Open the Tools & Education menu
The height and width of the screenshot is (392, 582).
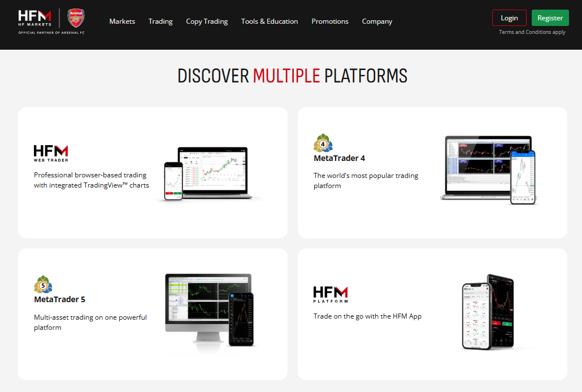point(270,21)
